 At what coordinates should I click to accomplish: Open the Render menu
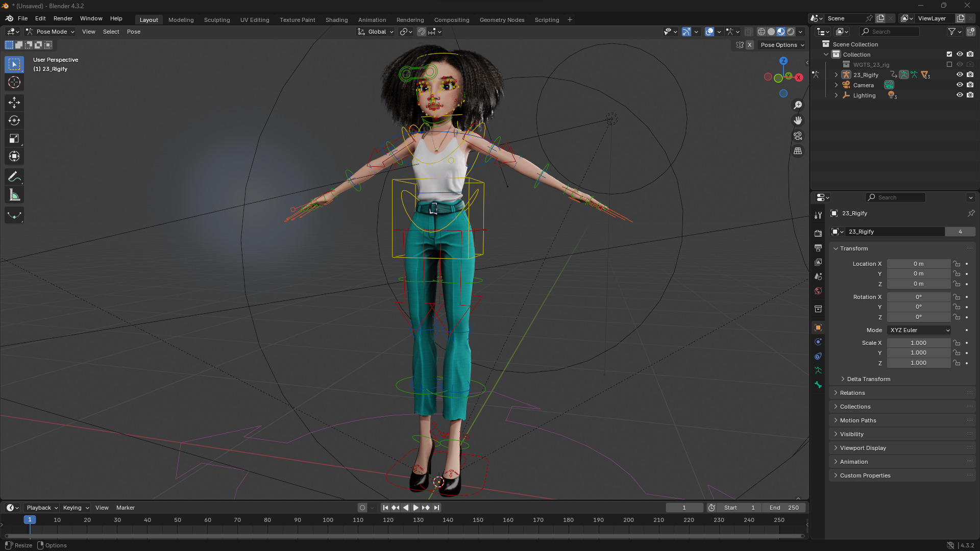pyautogui.click(x=63, y=18)
